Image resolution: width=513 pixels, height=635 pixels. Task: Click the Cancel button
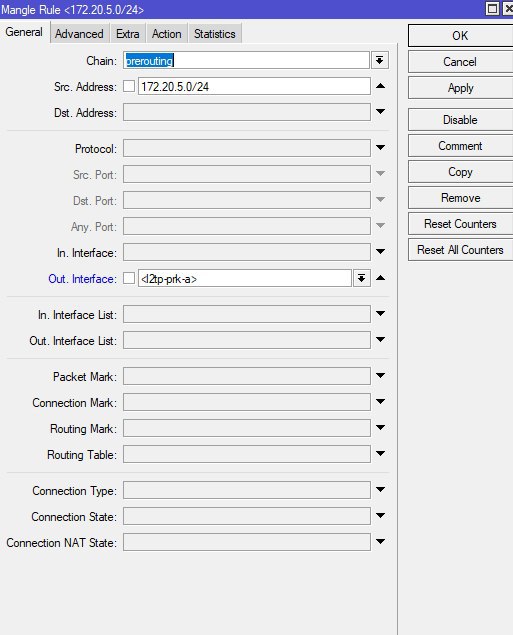pyautogui.click(x=460, y=62)
